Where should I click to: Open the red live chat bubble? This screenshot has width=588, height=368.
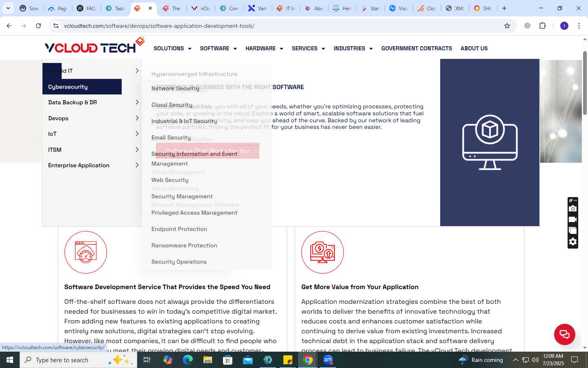(x=564, y=334)
